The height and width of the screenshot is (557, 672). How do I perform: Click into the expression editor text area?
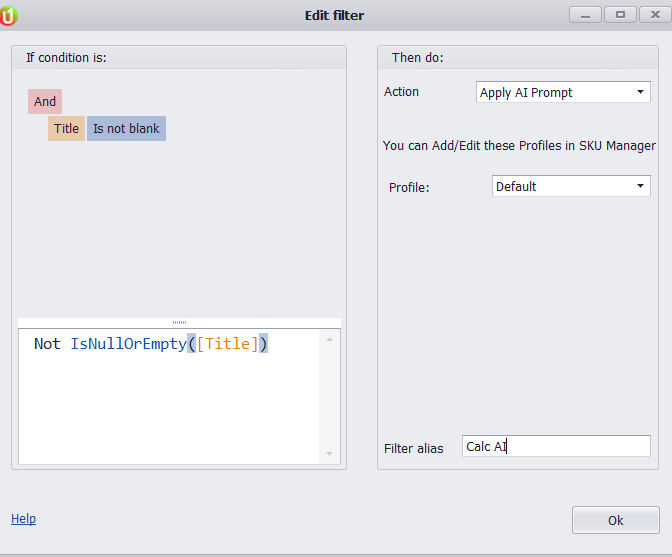tap(169, 396)
